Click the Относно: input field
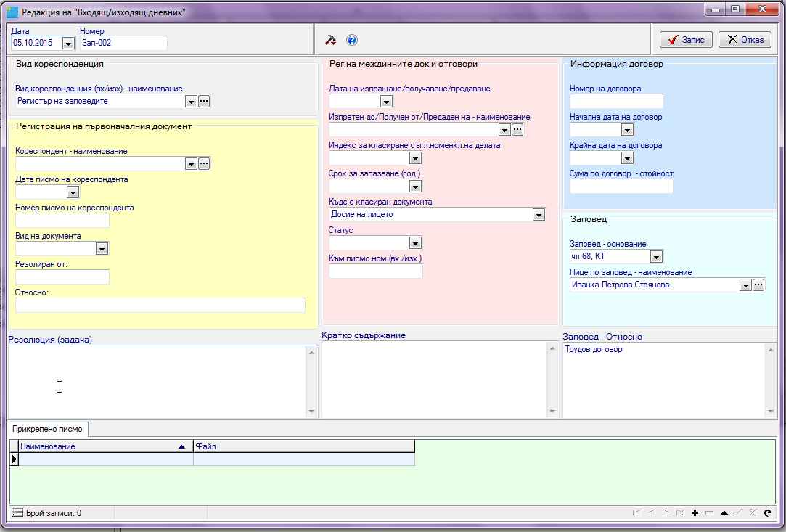 160,305
